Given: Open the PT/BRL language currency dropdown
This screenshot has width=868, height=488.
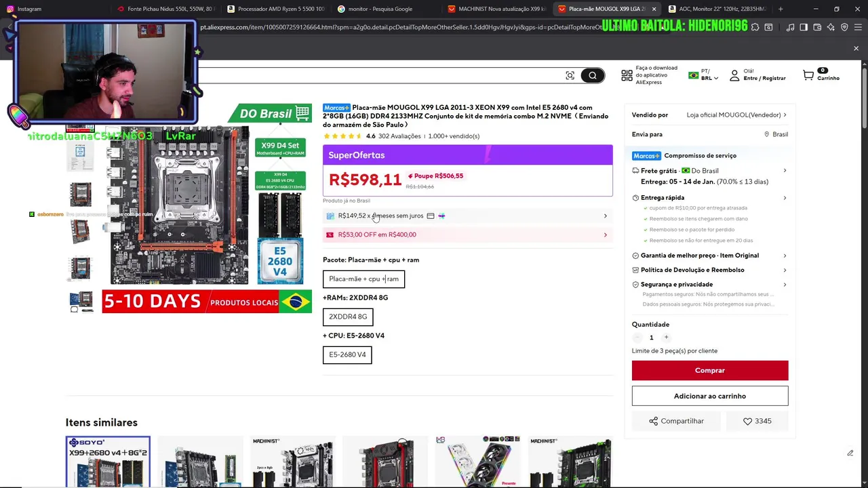Looking at the screenshot, I should (x=703, y=75).
